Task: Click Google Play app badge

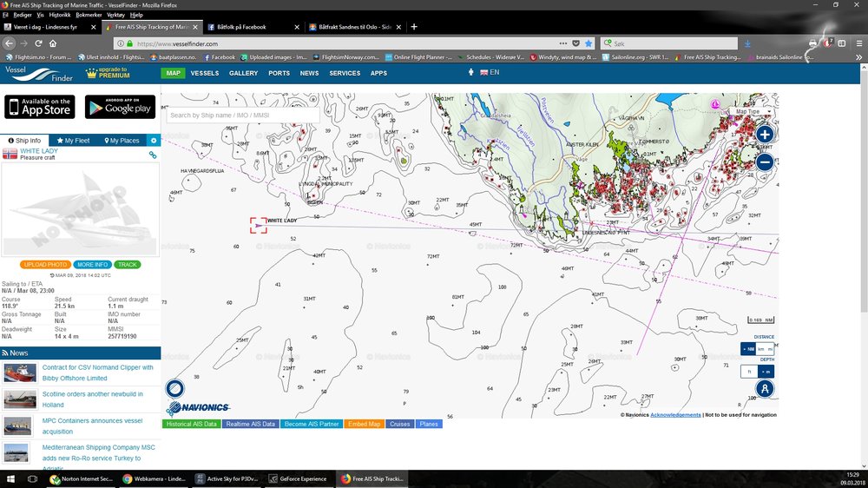Action: (x=120, y=107)
